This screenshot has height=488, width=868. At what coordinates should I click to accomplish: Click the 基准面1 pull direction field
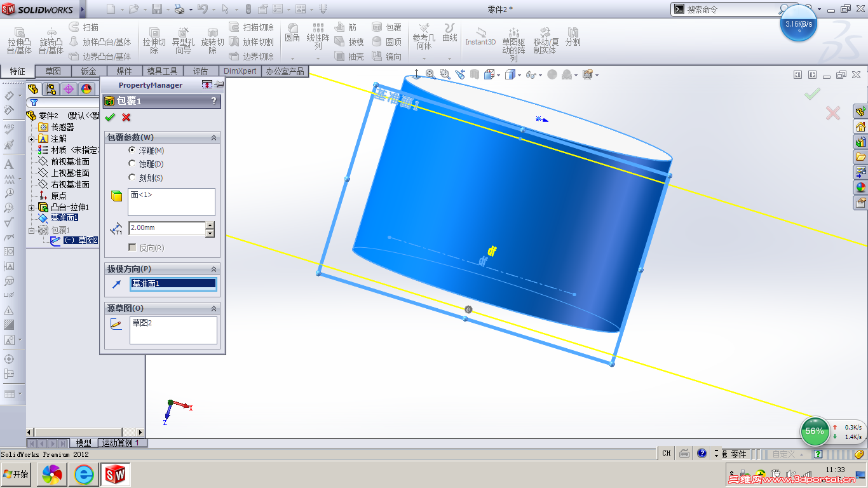pyautogui.click(x=173, y=284)
